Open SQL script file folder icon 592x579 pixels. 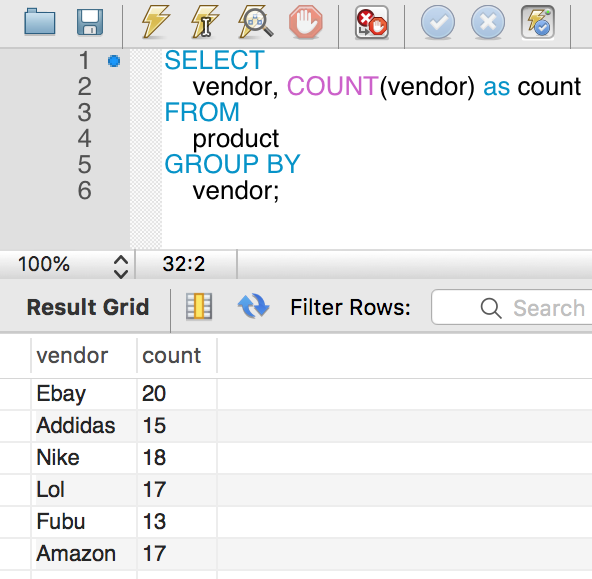[x=40, y=22]
